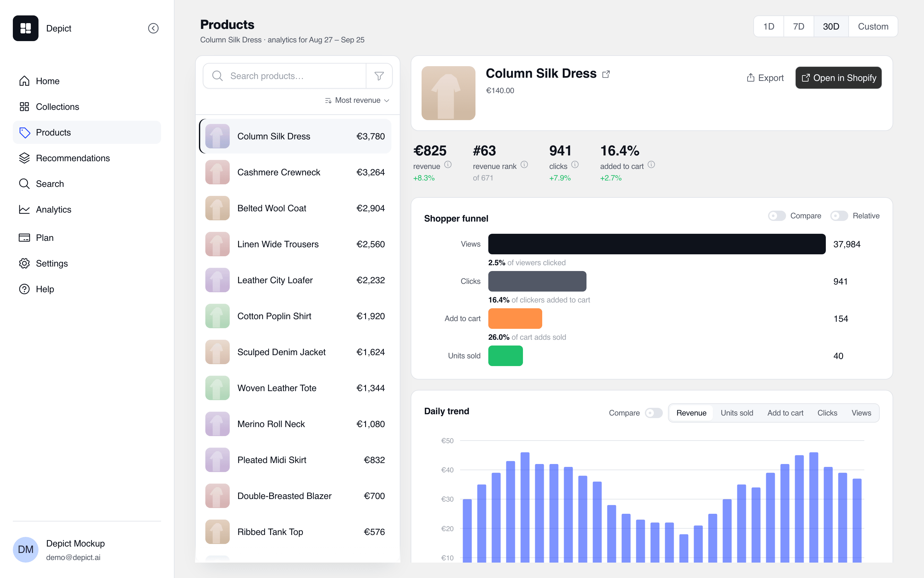This screenshot has height=578, width=924.
Task: Switch Daily trend to Views
Action: (861, 413)
